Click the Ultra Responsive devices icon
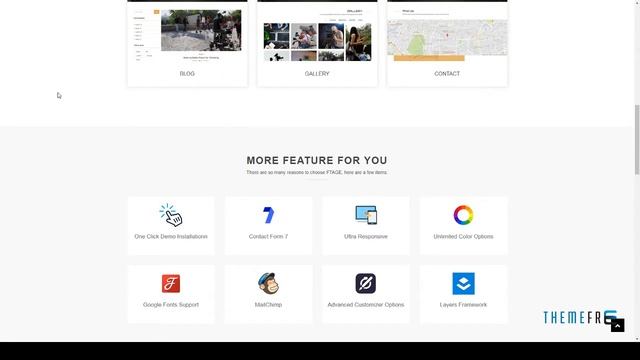This screenshot has width=640, height=360. point(366,215)
